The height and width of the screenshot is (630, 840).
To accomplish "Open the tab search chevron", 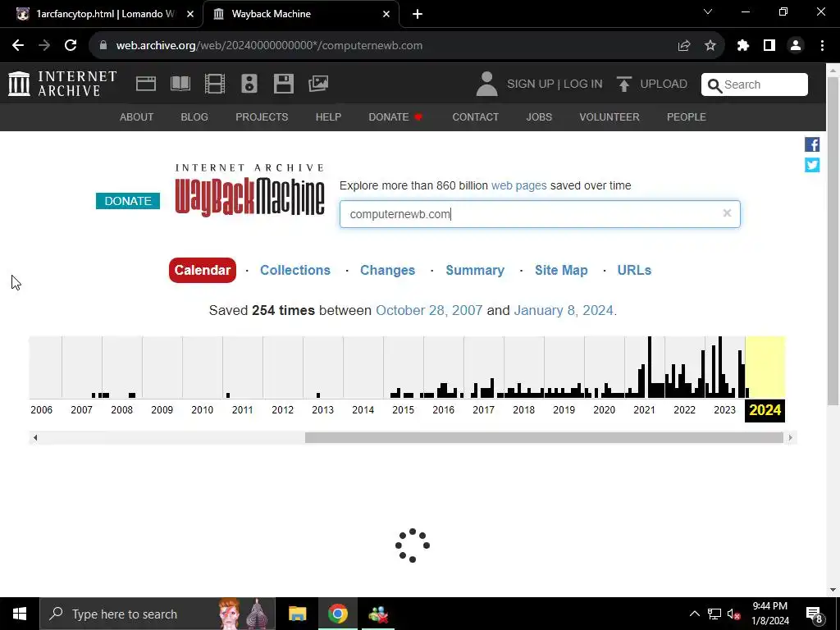I will tap(708, 11).
